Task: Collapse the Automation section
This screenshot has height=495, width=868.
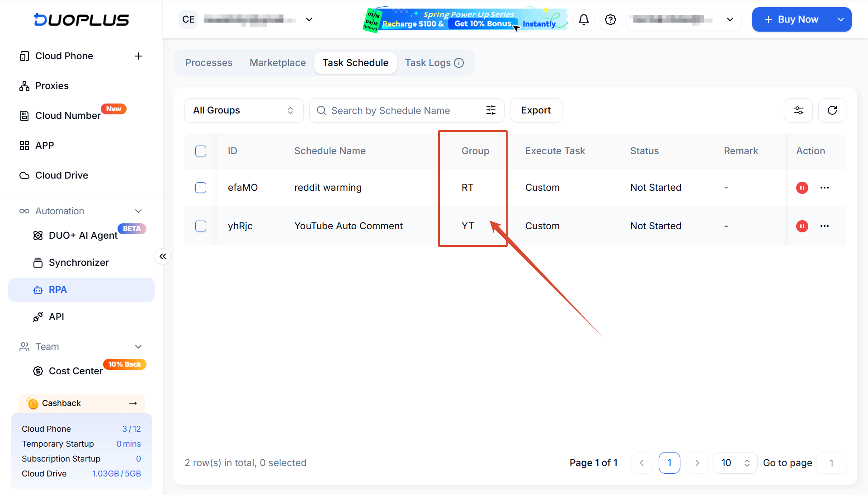Action: 138,211
